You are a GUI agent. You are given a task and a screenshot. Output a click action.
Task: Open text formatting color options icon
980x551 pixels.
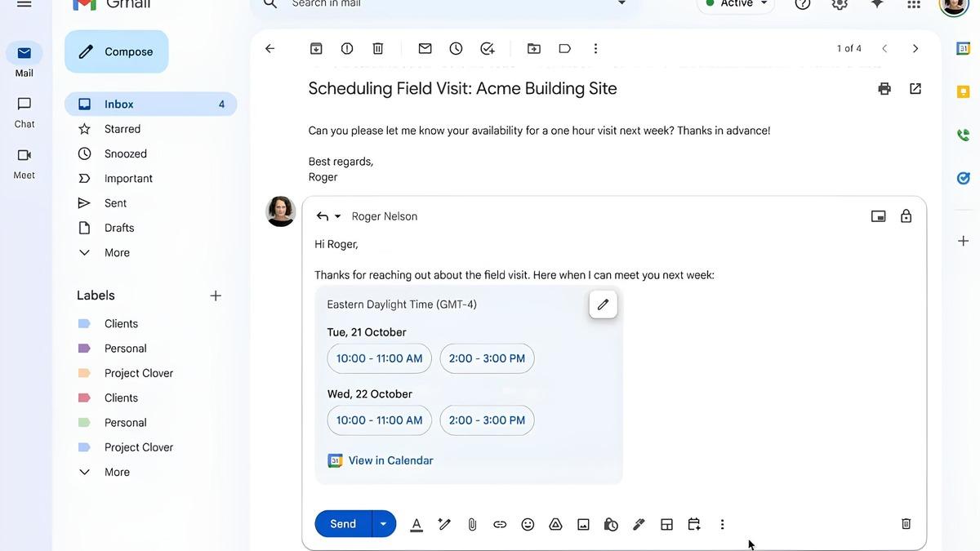click(x=416, y=525)
